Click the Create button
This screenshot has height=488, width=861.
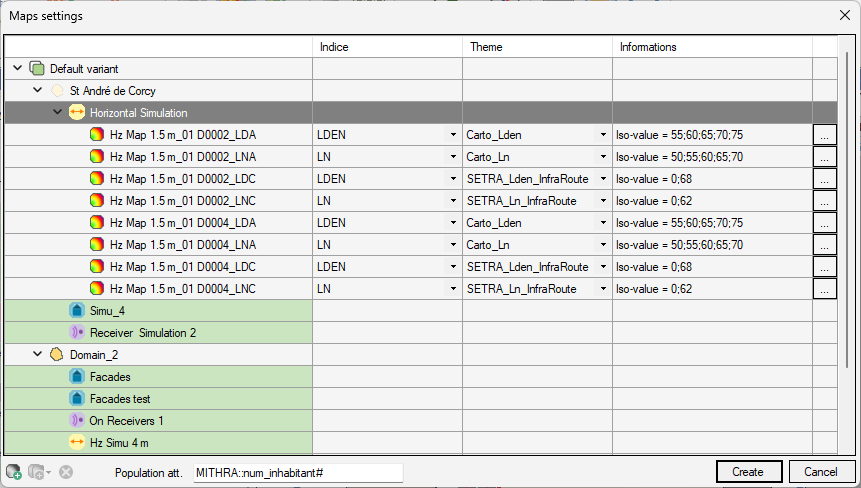pyautogui.click(x=749, y=472)
